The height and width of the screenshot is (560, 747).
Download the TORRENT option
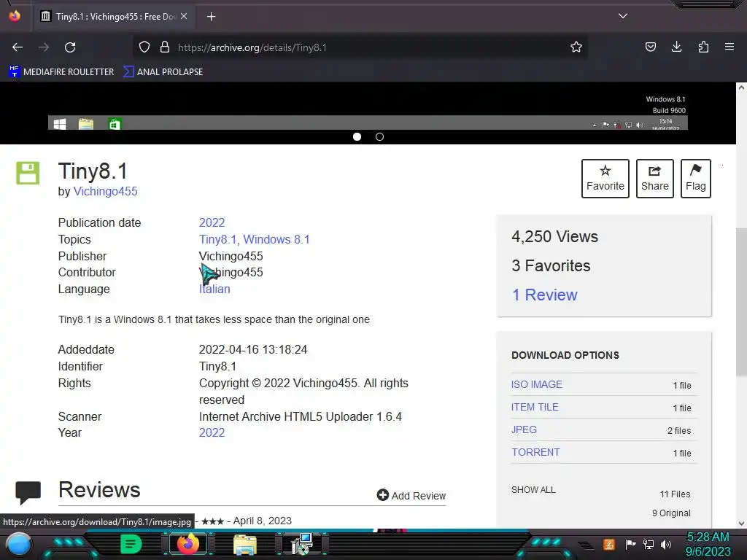tap(535, 452)
